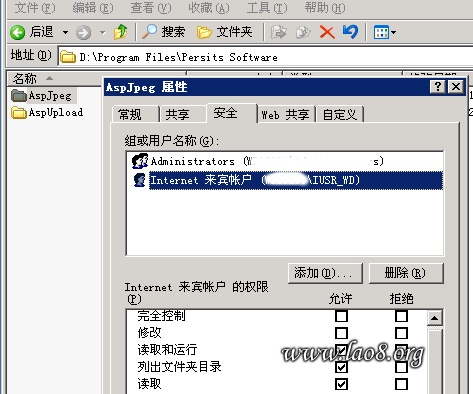Image resolution: width=473 pixels, height=394 pixels.
Task: Check Deny for 修改
Action: click(401, 333)
